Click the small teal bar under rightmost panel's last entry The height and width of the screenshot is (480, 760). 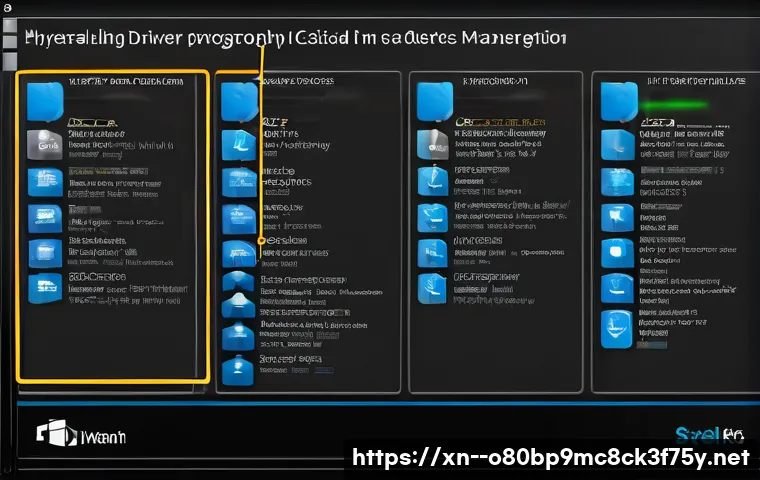[652, 345]
